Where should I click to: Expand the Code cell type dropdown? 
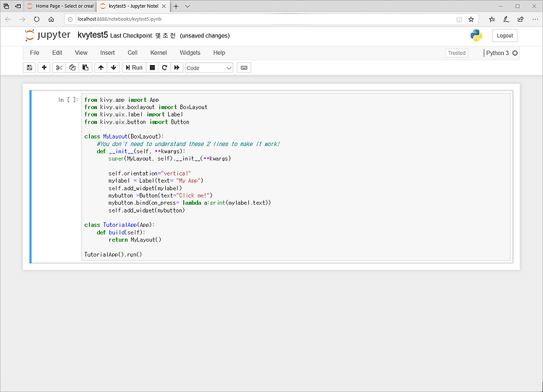(209, 68)
